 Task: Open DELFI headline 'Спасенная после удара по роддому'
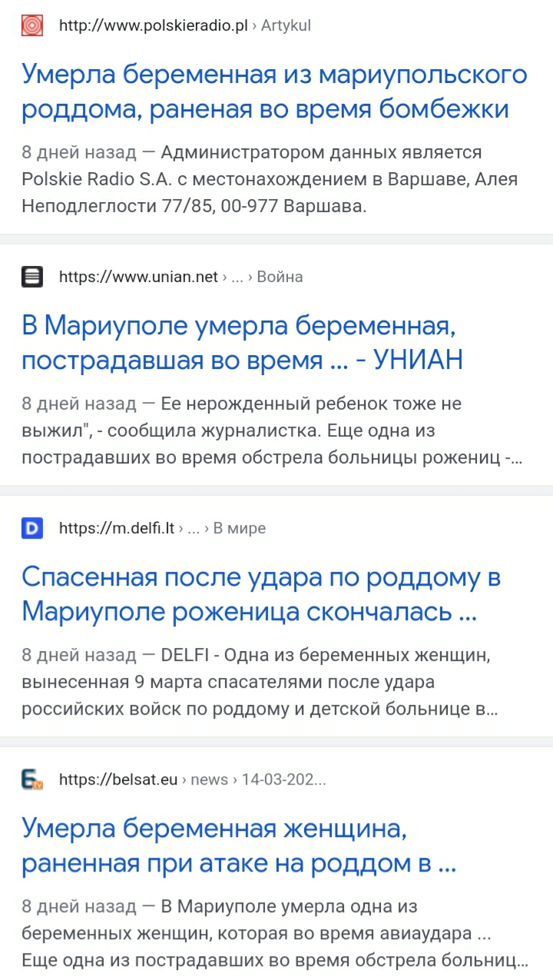pyautogui.click(x=261, y=594)
